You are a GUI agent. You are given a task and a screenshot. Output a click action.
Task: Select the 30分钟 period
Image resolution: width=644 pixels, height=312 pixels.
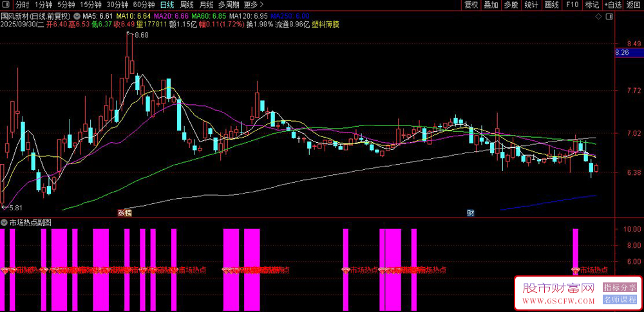coord(117,5)
